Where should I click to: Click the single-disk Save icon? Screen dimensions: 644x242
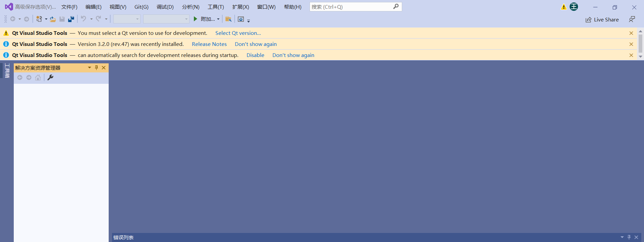(x=62, y=19)
